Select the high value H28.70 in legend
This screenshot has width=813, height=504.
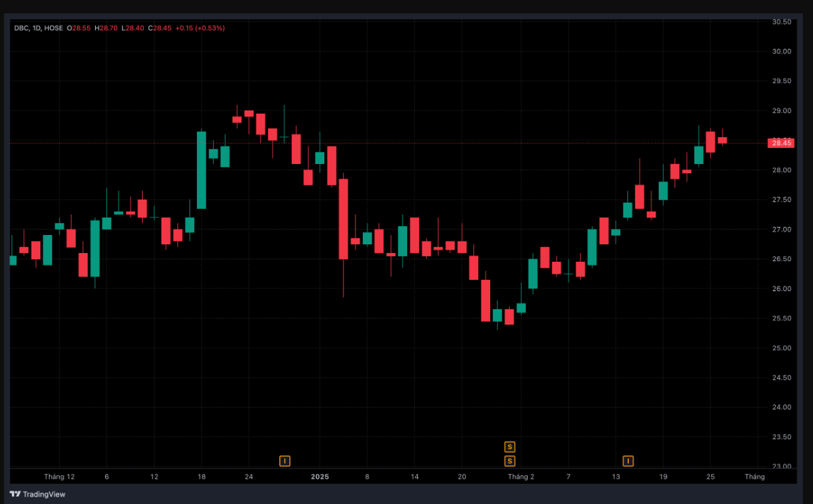[x=106, y=28]
